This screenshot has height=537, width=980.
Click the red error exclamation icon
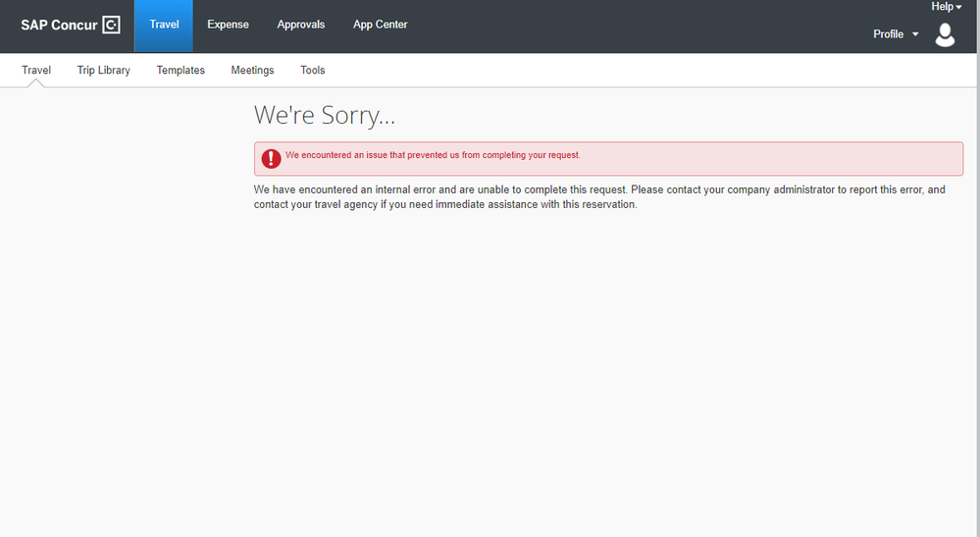[272, 159]
